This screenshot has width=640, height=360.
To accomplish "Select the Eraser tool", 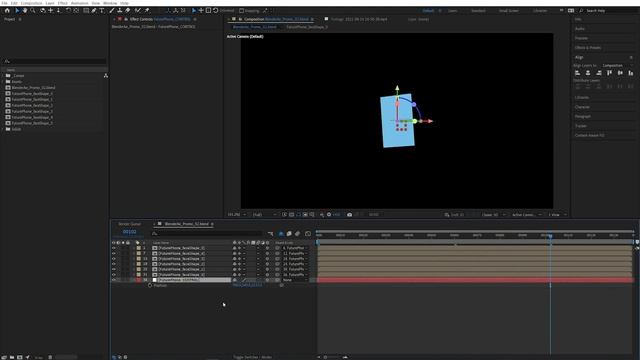I will point(127,11).
